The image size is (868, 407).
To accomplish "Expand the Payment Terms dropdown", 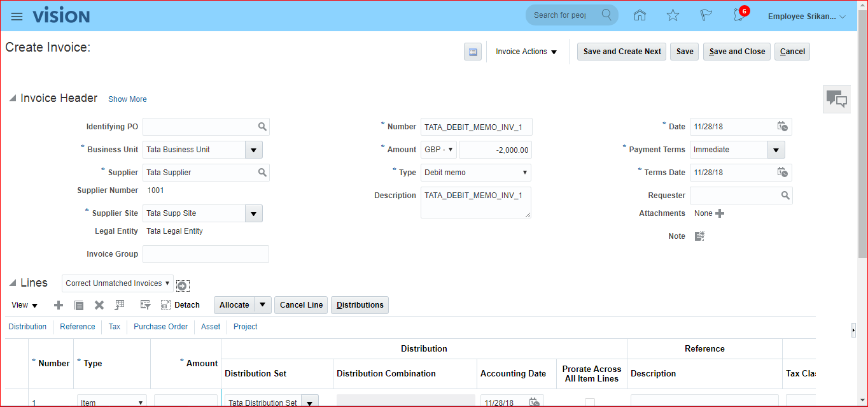I will tap(776, 150).
